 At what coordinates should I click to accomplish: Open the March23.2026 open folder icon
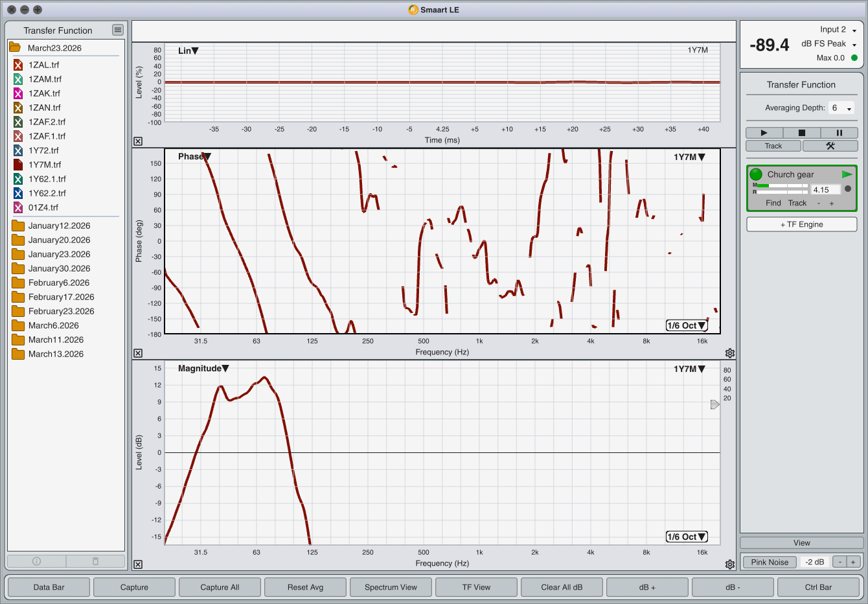(15, 47)
